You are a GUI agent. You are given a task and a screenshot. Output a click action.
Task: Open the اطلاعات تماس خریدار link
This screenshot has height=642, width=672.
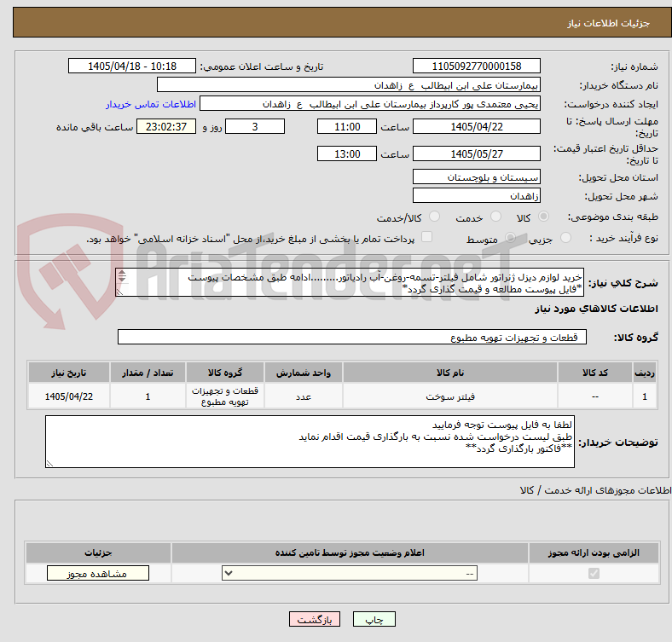pos(151,104)
